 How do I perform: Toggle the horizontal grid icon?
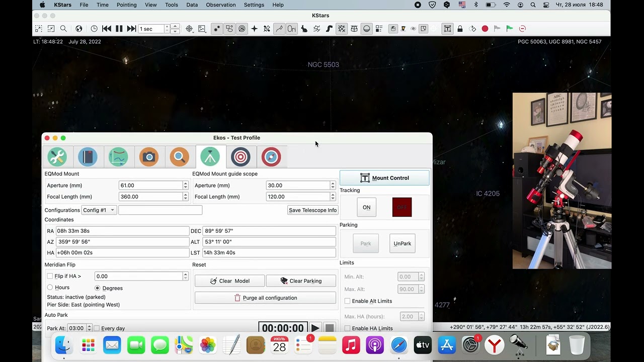(x=354, y=29)
